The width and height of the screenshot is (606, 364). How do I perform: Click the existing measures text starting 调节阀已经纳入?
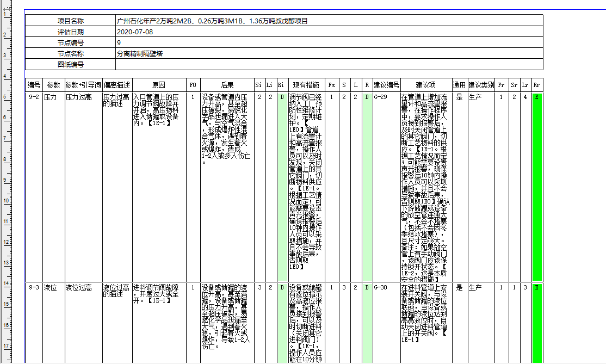click(306, 182)
